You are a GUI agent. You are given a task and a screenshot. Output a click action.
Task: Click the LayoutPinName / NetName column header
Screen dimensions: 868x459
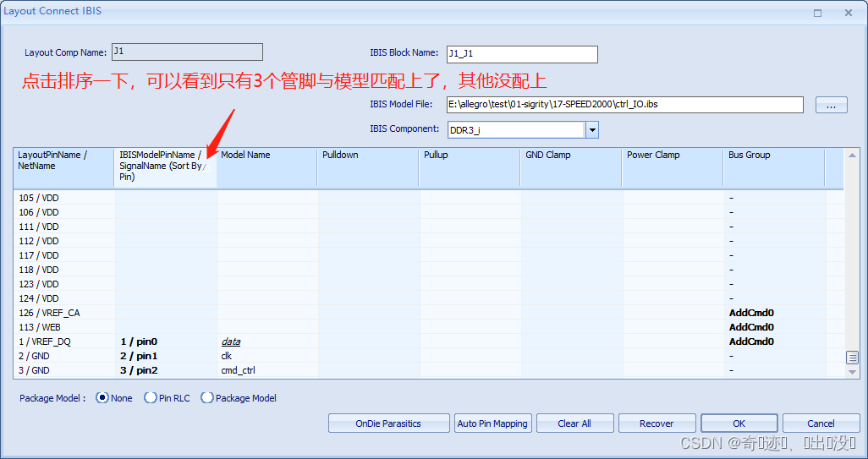point(63,167)
